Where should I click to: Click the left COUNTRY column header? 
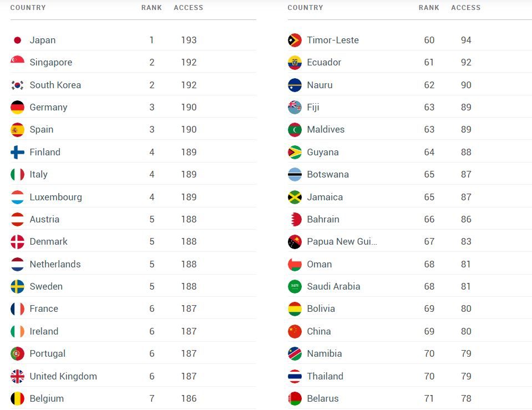tap(28, 8)
